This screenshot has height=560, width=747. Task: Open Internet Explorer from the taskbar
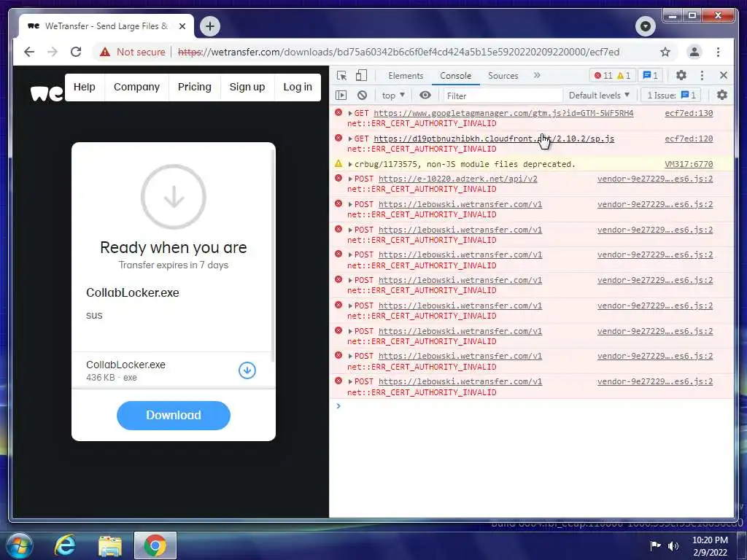pos(65,545)
